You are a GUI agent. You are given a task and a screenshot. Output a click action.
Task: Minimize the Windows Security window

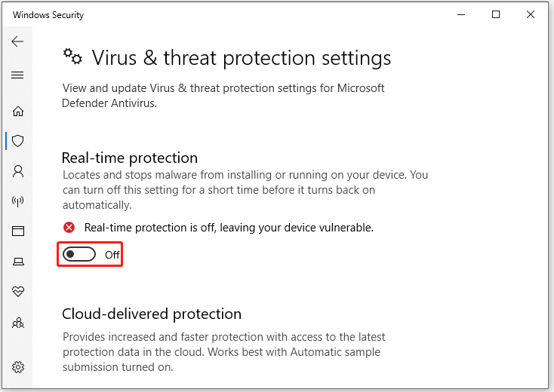(460, 14)
